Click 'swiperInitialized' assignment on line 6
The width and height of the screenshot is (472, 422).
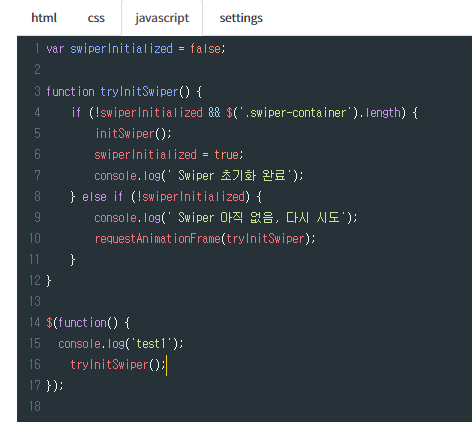(x=146, y=155)
